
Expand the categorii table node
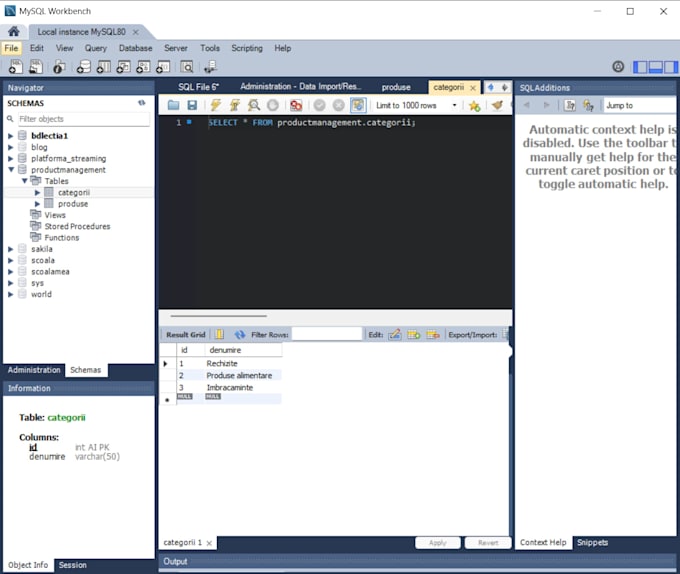click(37, 192)
